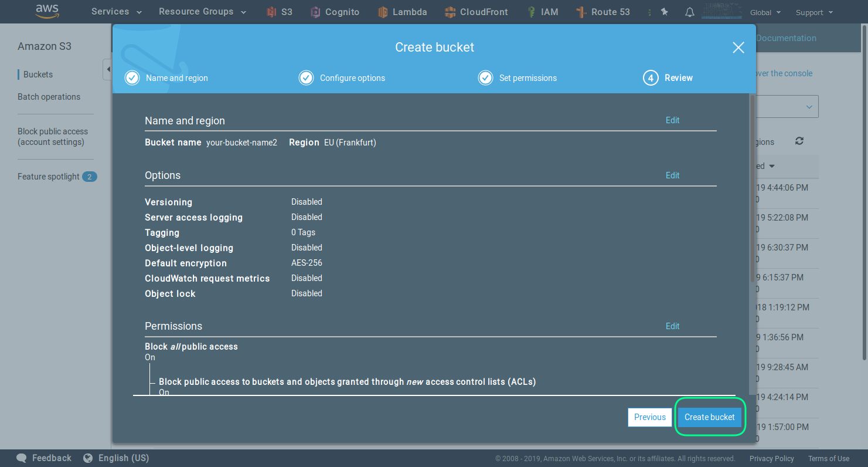
Task: Open the Support dropdown menu
Action: [x=813, y=12]
